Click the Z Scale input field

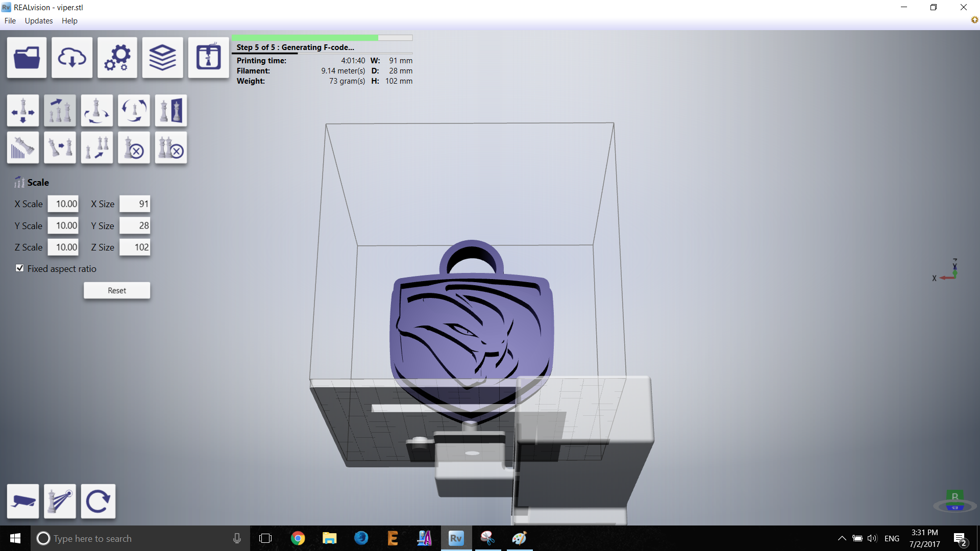(x=63, y=247)
